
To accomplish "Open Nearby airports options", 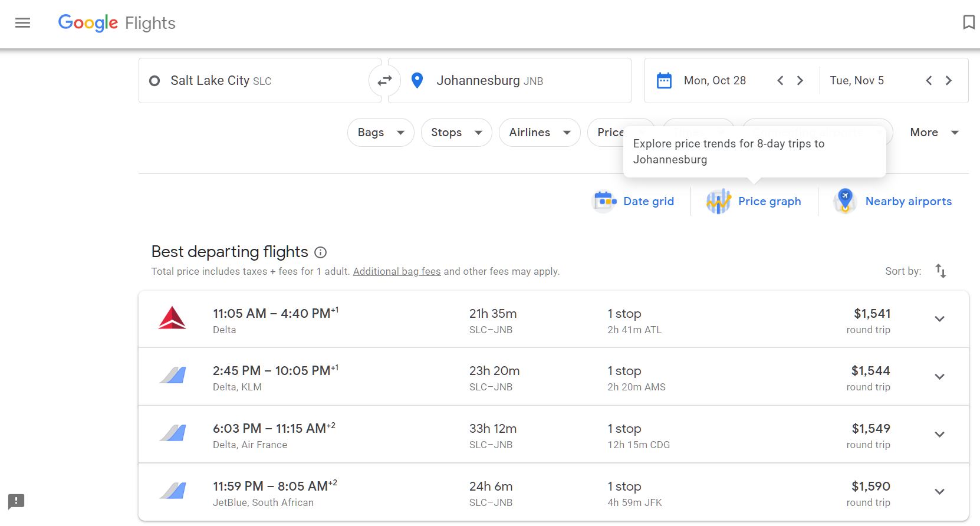I will pyautogui.click(x=893, y=202).
